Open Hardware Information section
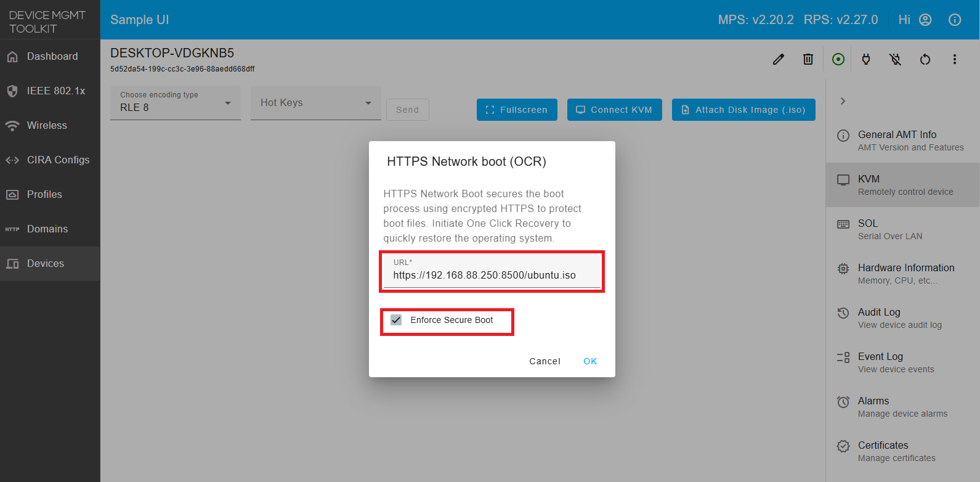Screen dimensions: 980x482 pyautogui.click(x=903, y=274)
